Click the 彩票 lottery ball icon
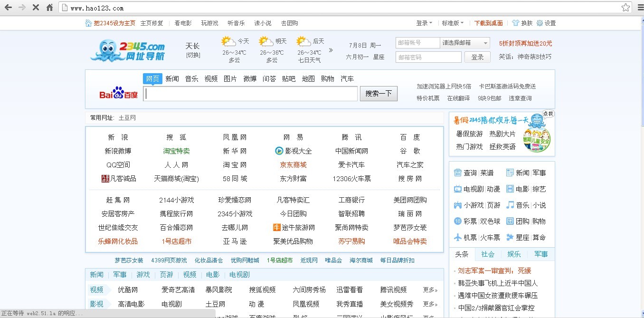The width and height of the screenshot is (644, 318). click(458, 221)
